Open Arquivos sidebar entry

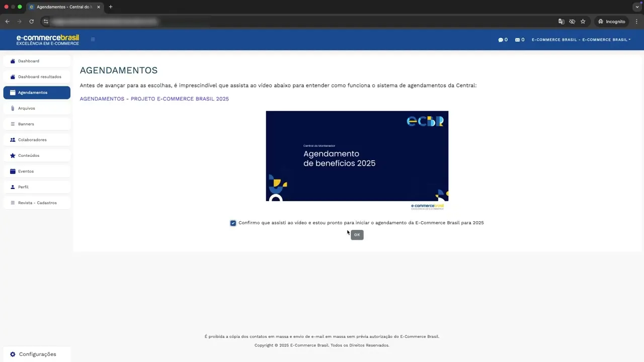tap(37, 108)
